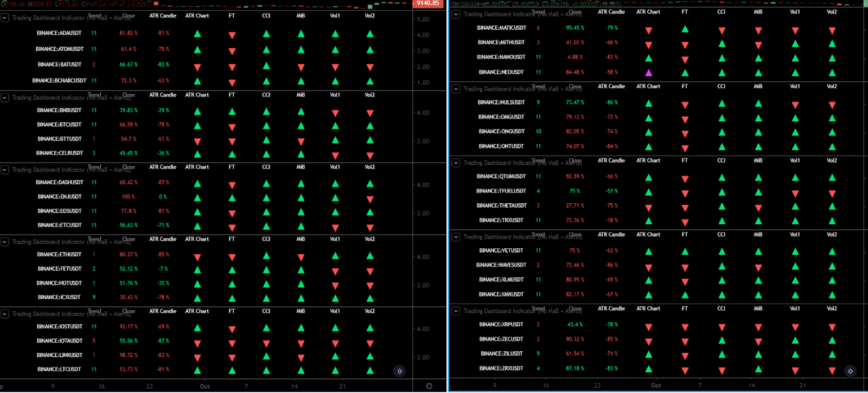
Task: Click the red CCI arrow for BINANCE:IOTAUSDT
Action: click(266, 344)
